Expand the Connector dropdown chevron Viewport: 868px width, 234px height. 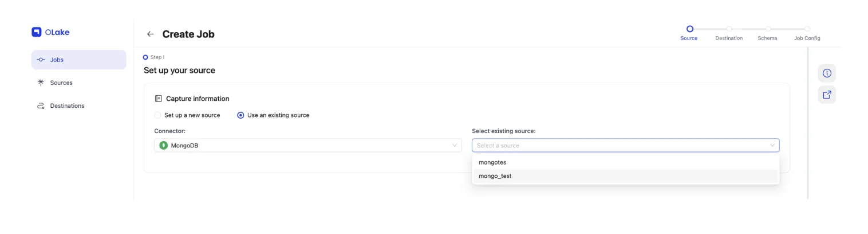click(455, 146)
